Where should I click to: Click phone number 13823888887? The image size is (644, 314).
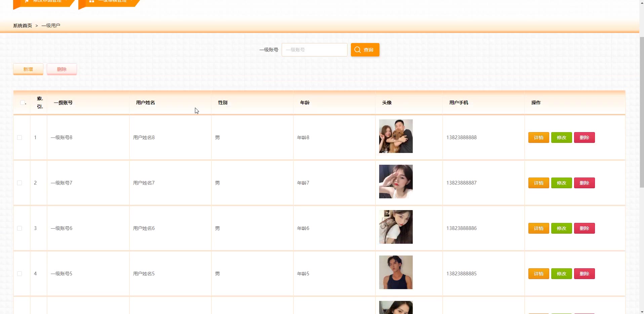[x=461, y=183]
